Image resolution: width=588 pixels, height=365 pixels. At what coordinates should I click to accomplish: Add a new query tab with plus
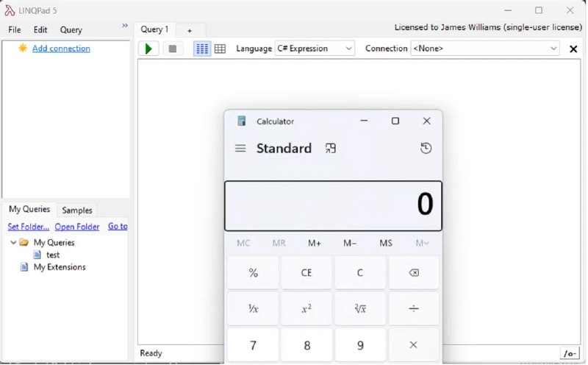click(x=190, y=30)
